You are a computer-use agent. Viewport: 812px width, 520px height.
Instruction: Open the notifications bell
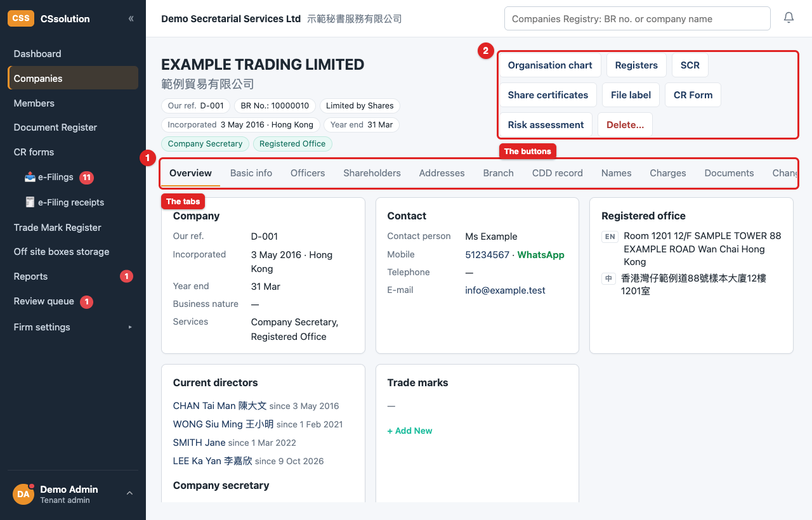pos(789,18)
